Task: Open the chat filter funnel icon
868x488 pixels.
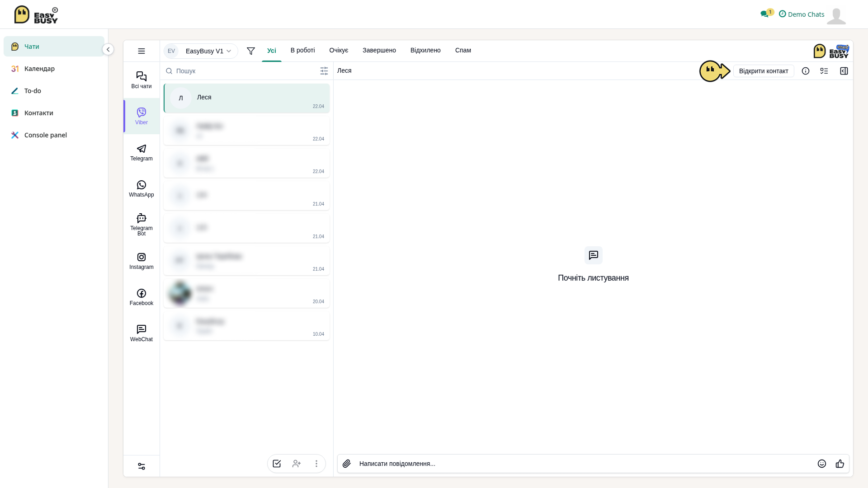Action: pyautogui.click(x=251, y=51)
